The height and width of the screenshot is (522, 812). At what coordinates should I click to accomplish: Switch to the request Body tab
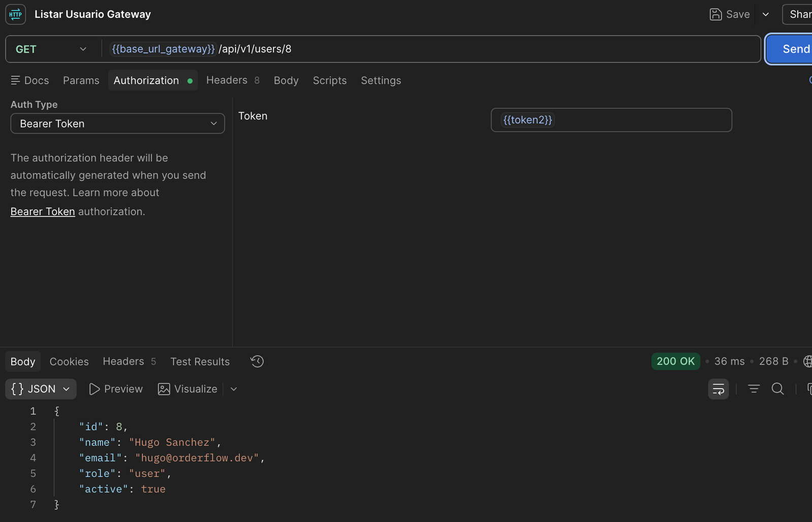coord(286,81)
